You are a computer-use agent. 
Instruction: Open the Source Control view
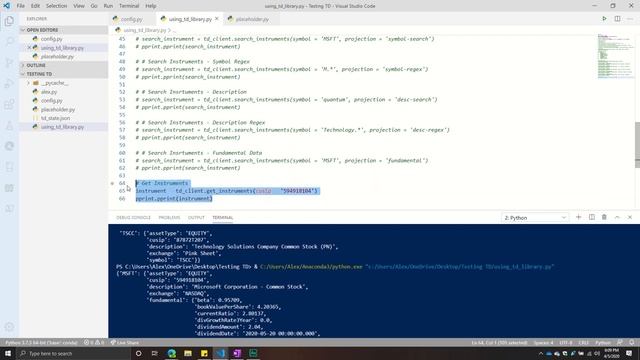click(9, 62)
